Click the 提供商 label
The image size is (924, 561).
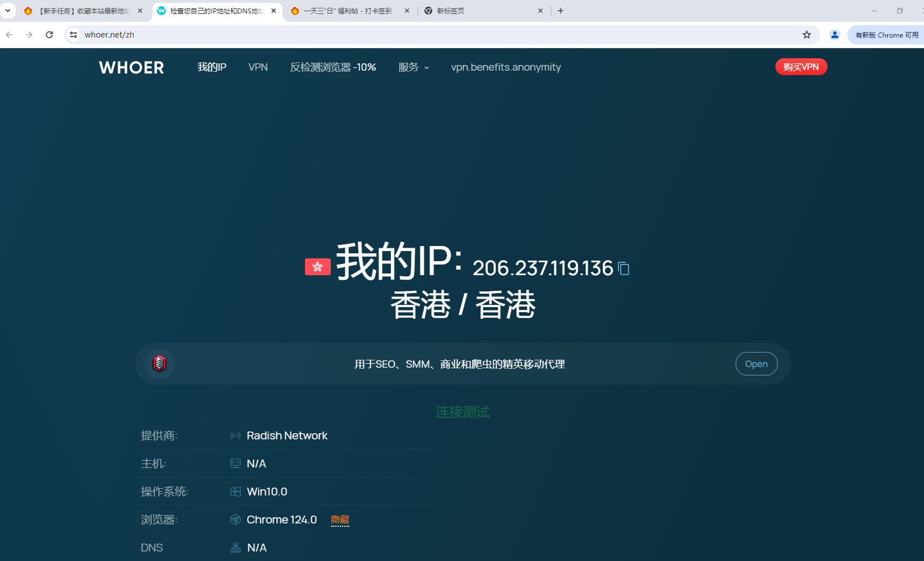pos(159,435)
